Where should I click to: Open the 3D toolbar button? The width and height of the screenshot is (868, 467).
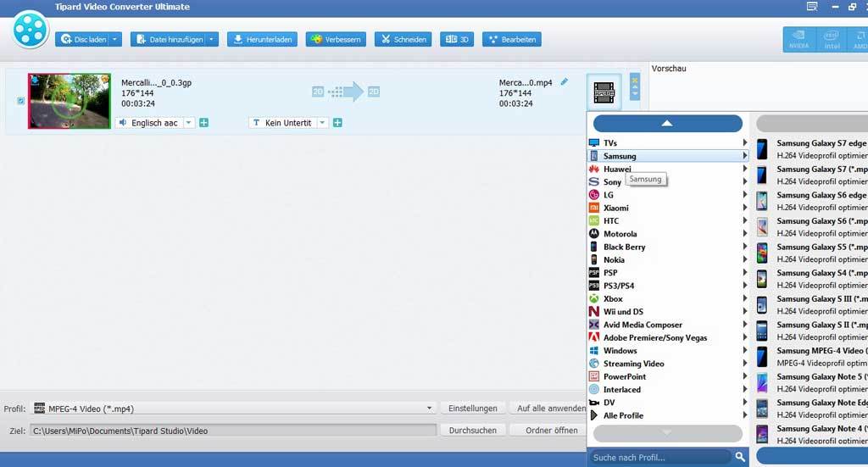click(457, 39)
